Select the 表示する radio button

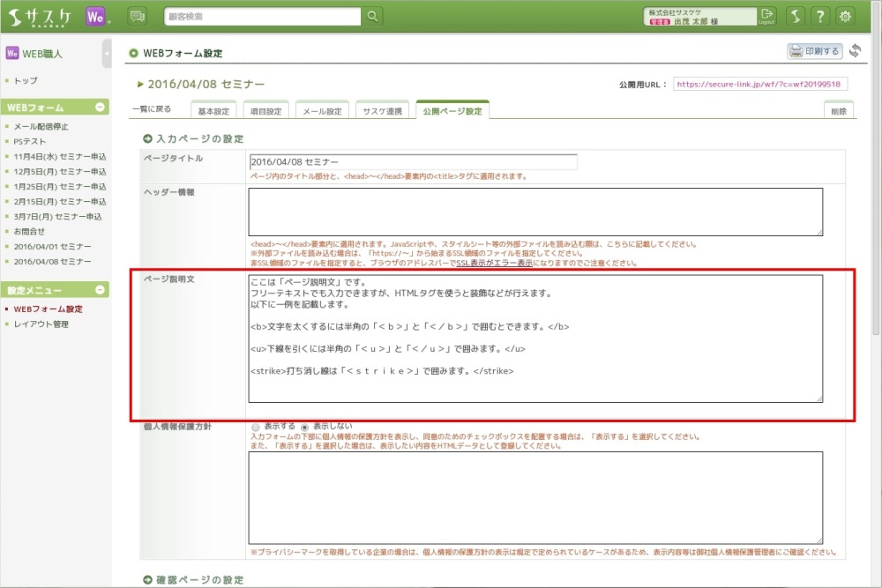click(255, 425)
